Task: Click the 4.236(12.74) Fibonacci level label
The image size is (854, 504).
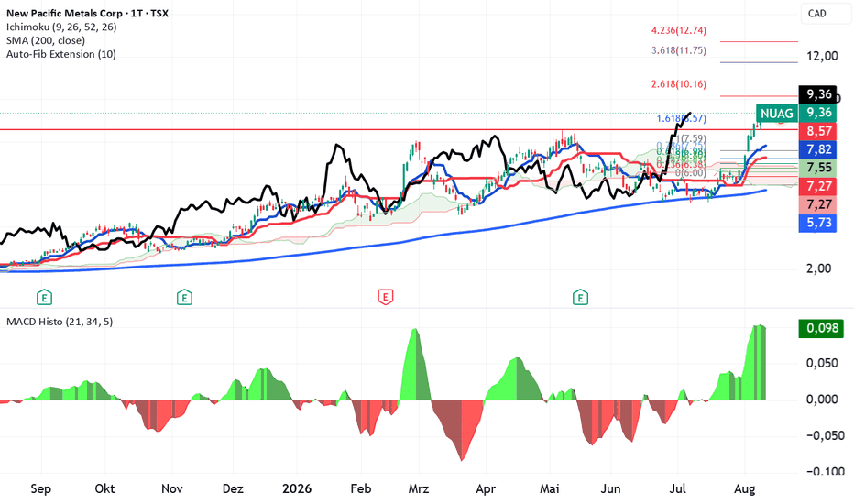Action: tap(679, 30)
